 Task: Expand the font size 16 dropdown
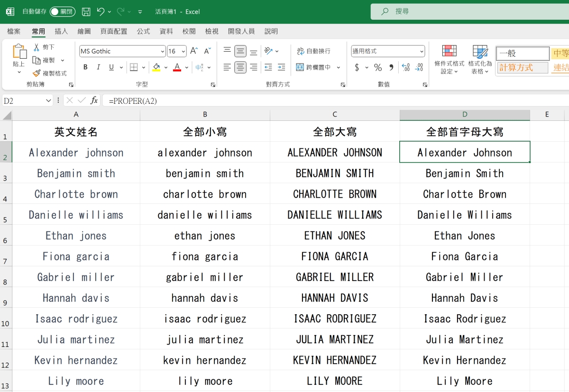pos(183,51)
